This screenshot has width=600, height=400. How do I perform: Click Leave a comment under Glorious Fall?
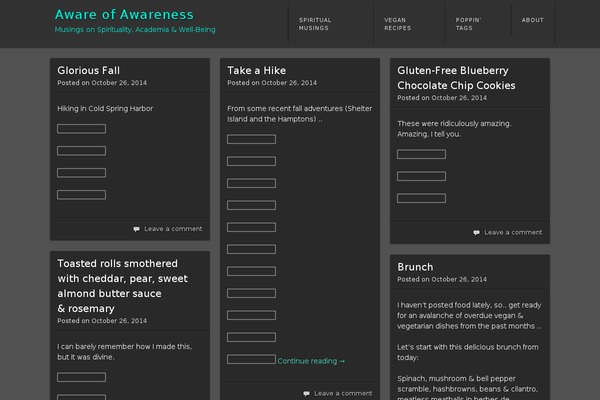click(173, 229)
